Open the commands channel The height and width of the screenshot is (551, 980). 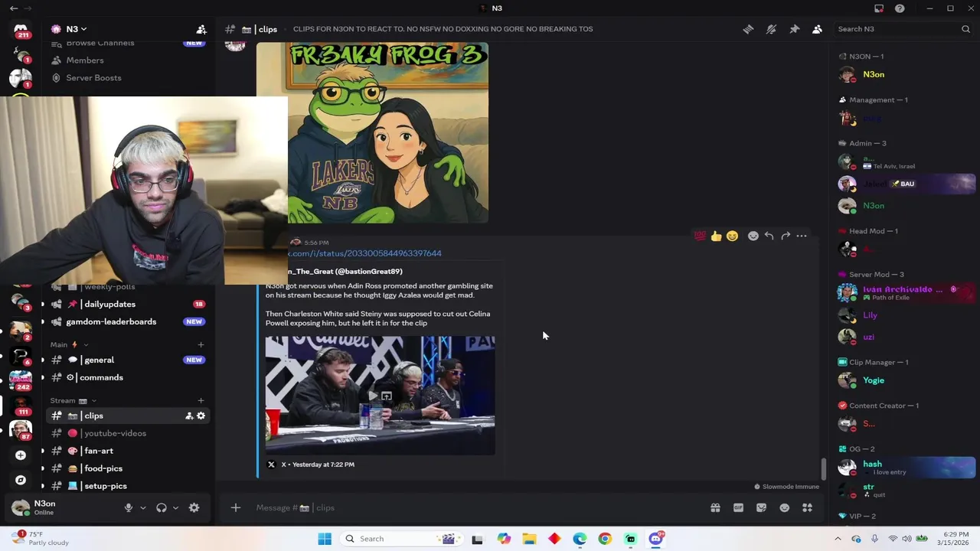(x=101, y=377)
